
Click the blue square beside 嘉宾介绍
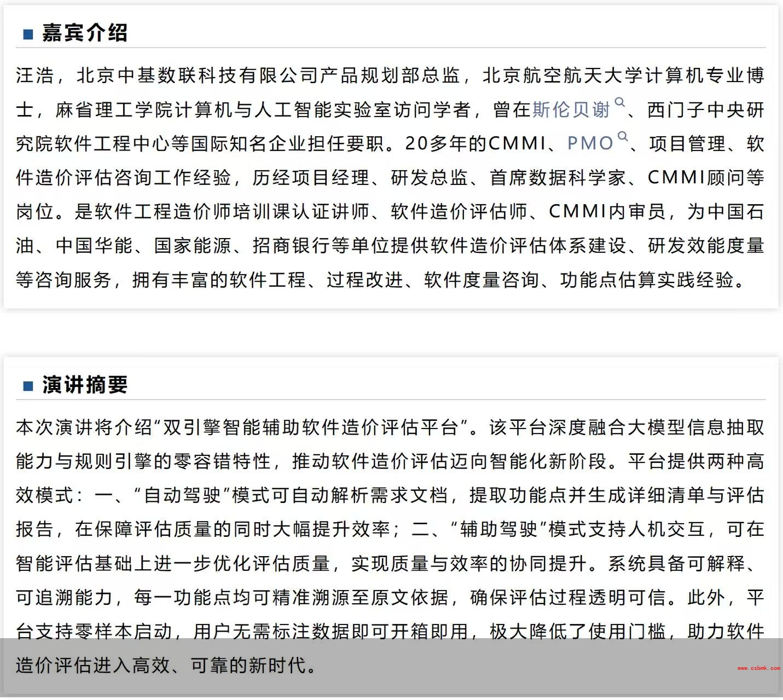pyautogui.click(x=28, y=34)
